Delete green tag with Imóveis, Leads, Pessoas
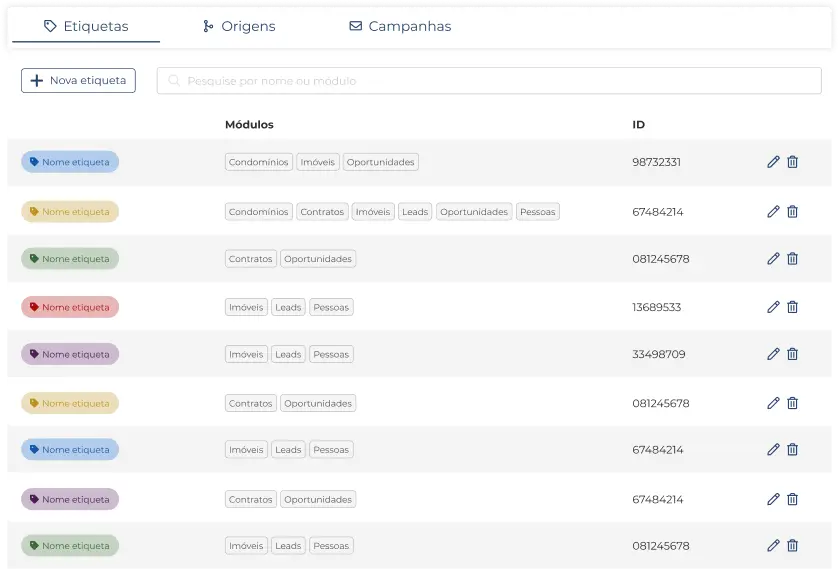This screenshot has width=839, height=570. (792, 545)
